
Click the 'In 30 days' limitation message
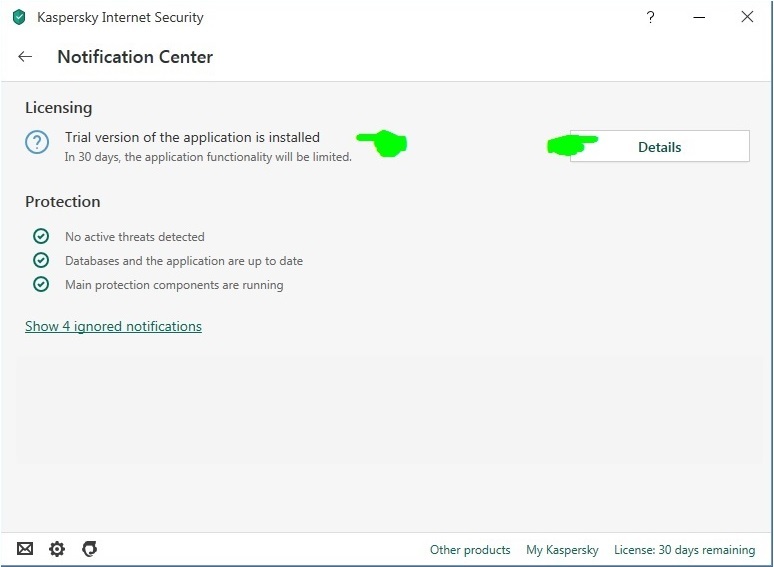(x=208, y=157)
